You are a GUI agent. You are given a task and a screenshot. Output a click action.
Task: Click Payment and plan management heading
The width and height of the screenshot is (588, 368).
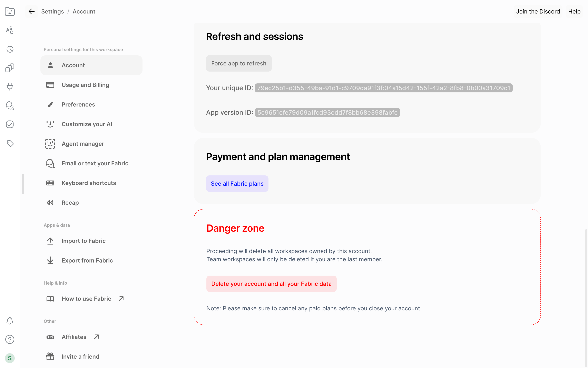(x=278, y=157)
